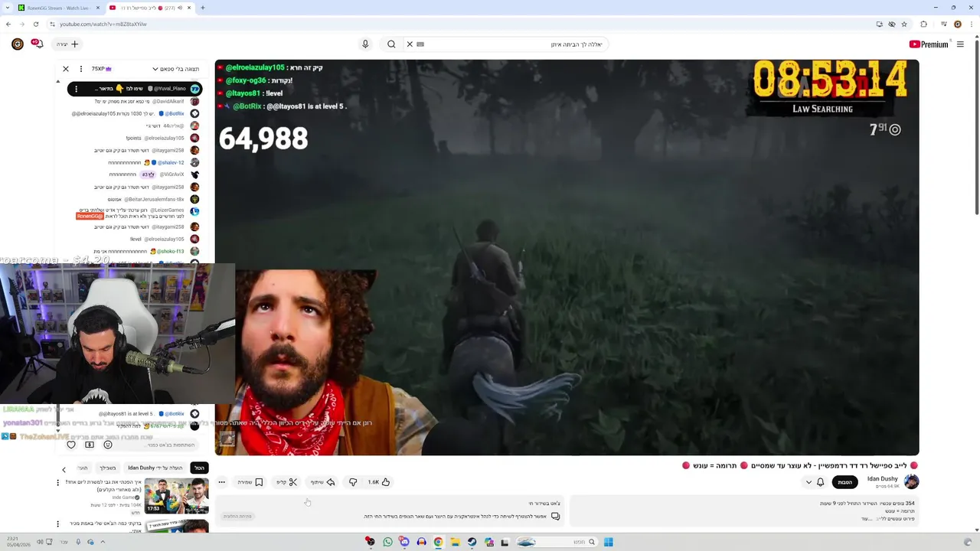This screenshot has height=551, width=980.
Task: Start voice search with the microphone icon
Action: [x=365, y=44]
